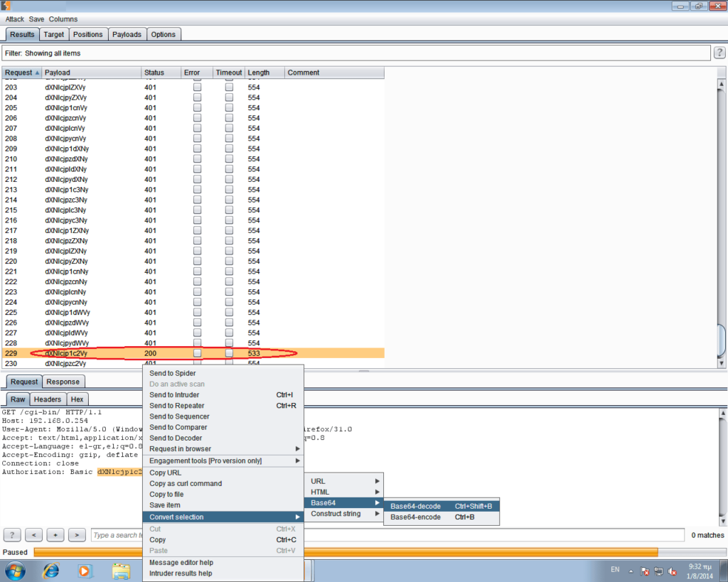728x582 pixels.
Task: Sort by Payload column header
Action: click(x=92, y=72)
